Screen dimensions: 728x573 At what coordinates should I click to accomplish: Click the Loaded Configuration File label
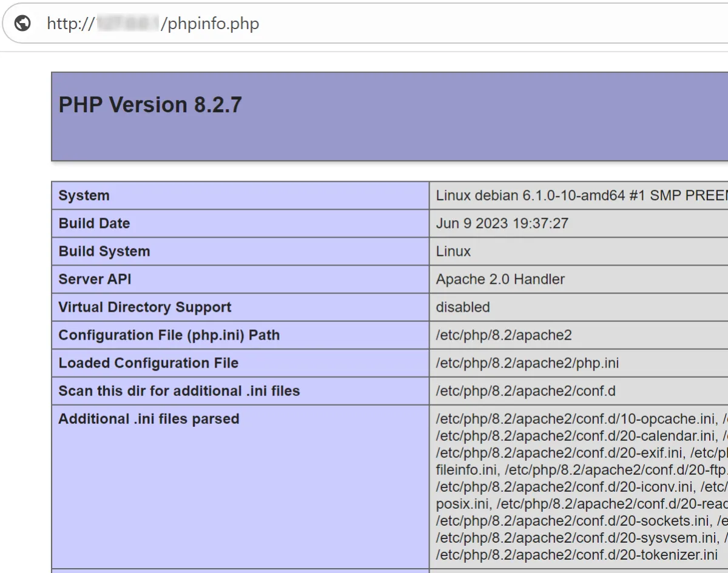(148, 363)
